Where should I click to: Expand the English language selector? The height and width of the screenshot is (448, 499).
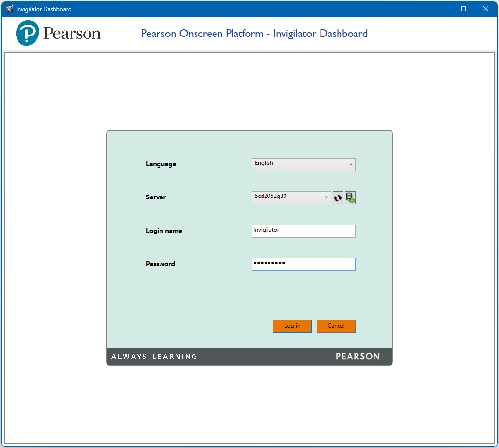tap(350, 164)
